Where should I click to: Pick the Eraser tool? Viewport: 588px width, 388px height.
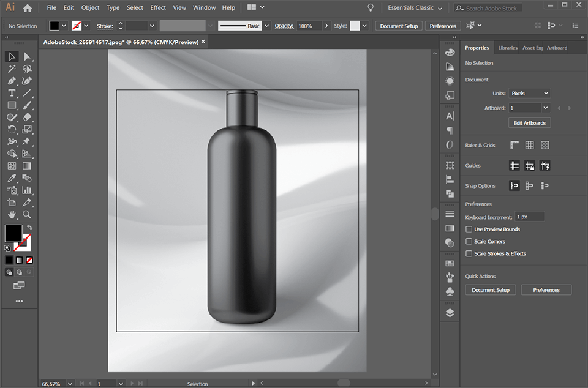pyautogui.click(x=27, y=117)
